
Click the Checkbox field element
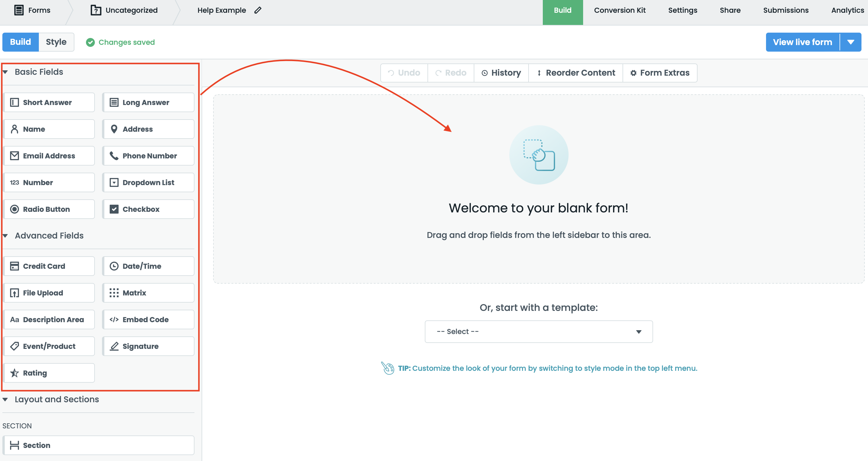tap(148, 209)
